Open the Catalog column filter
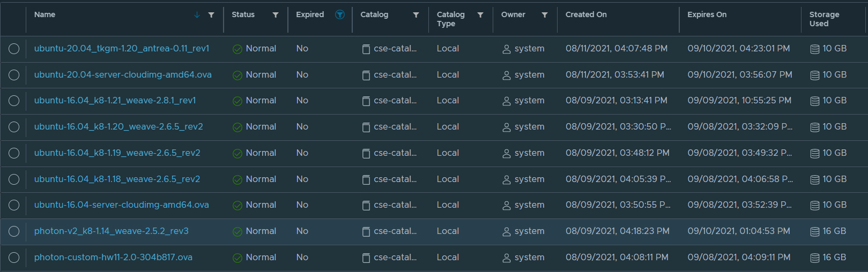868x272 pixels. coord(416,15)
